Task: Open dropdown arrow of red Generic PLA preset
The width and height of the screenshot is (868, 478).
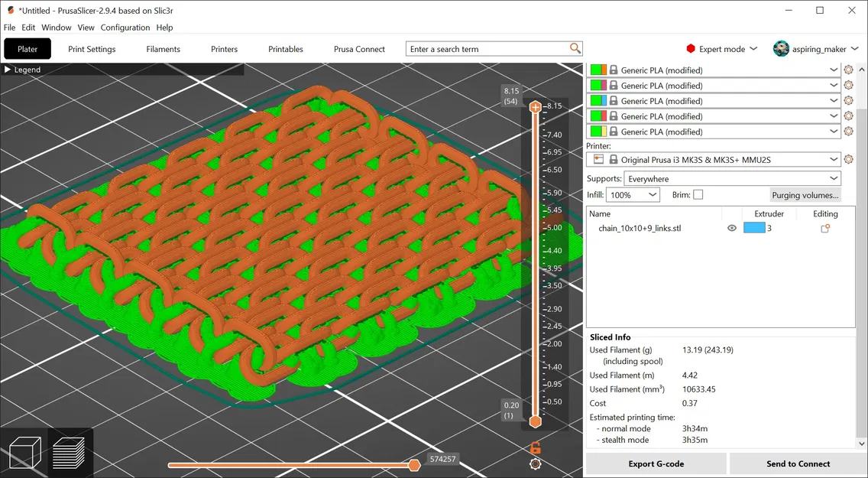Action: point(834,116)
